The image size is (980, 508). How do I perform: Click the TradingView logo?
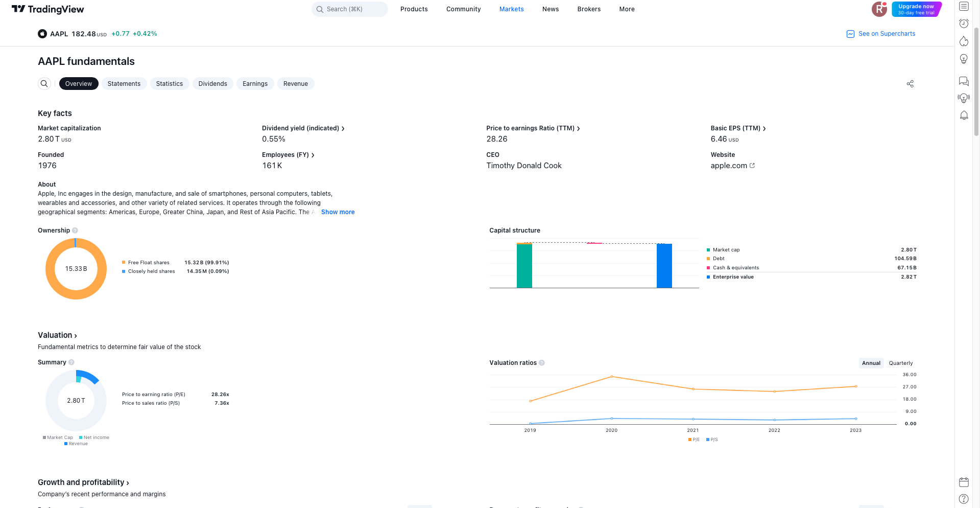tap(47, 9)
